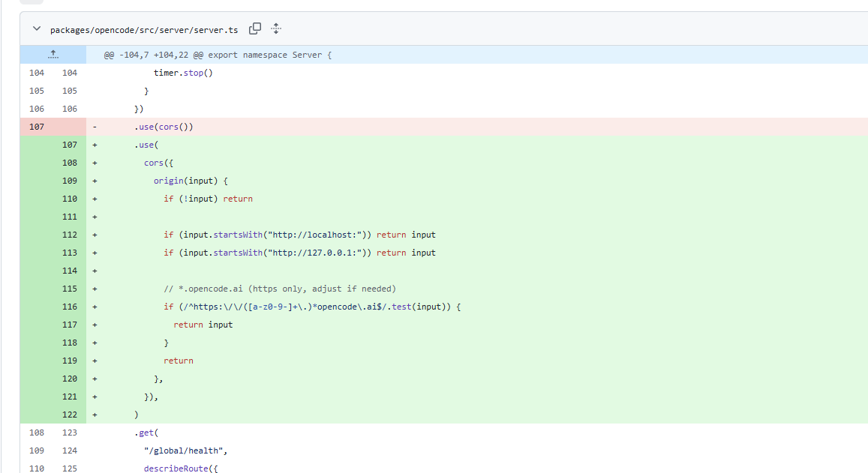The width and height of the screenshot is (868, 473).
Task: Click the plus marker on line 113
Action: coord(95,253)
